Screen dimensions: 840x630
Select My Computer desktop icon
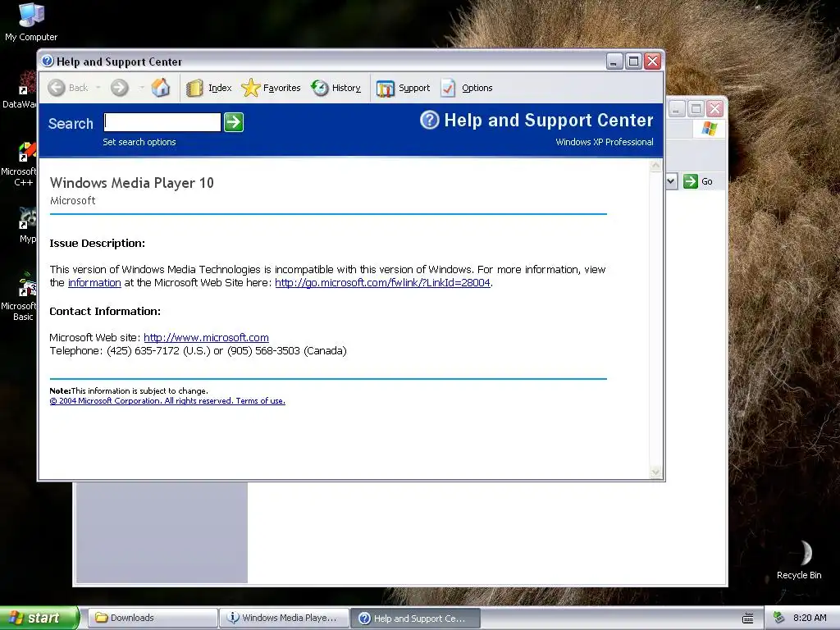[31, 22]
